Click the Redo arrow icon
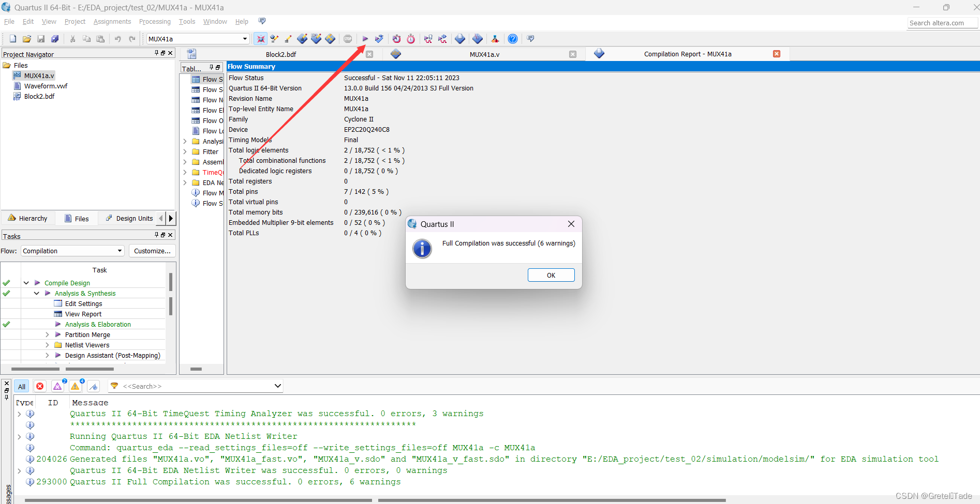Image resolution: width=980 pixels, height=504 pixels. click(x=132, y=39)
